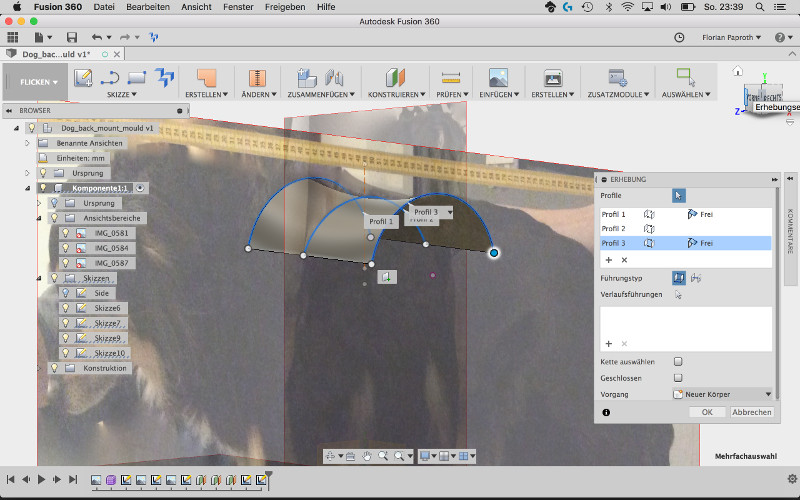Click the Einfügen image icon
The image size is (800, 500).
coord(498,78)
